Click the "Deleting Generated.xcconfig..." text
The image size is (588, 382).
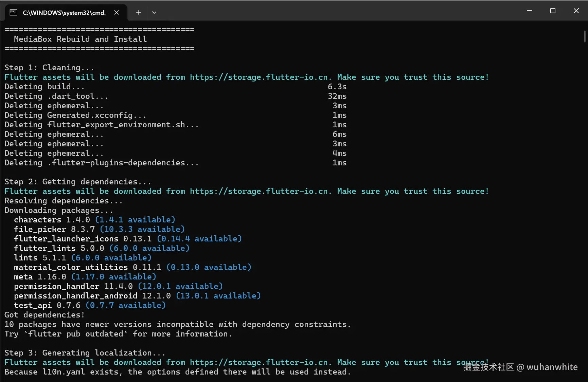75,115
